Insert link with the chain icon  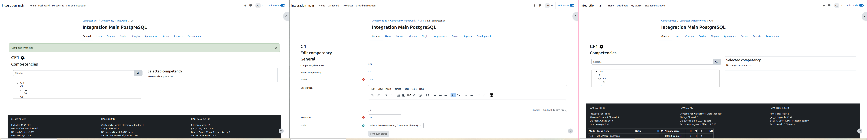pyautogui.click(x=415, y=95)
